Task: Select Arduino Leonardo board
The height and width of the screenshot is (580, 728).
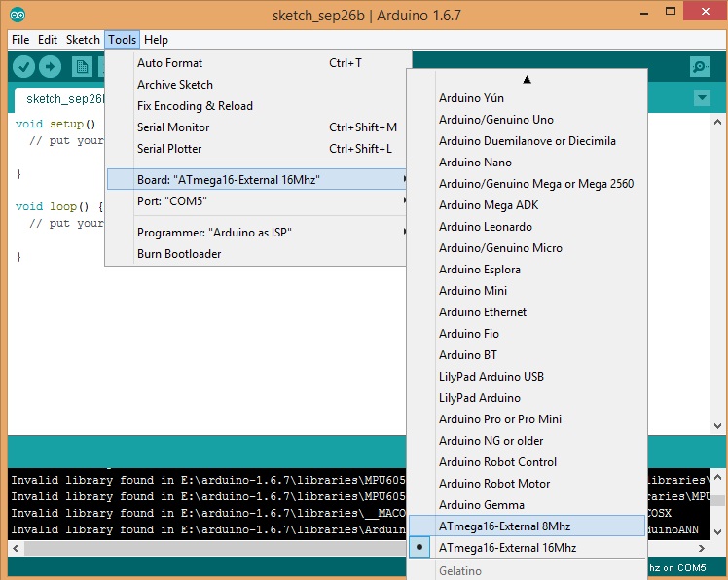Action: [x=527, y=226]
